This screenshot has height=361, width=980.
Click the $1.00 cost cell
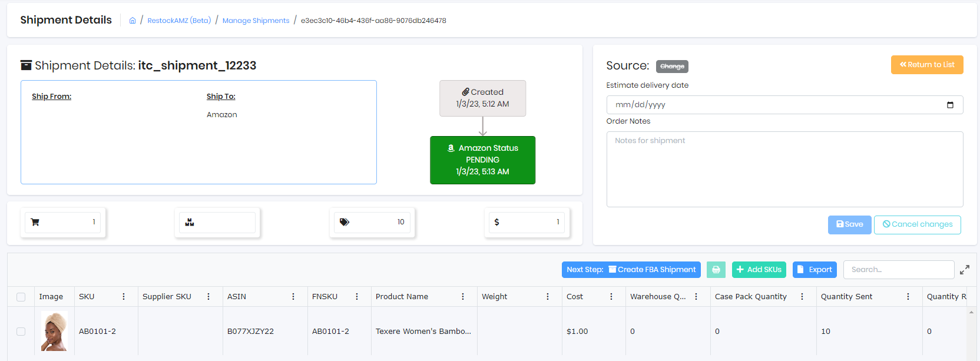(577, 332)
